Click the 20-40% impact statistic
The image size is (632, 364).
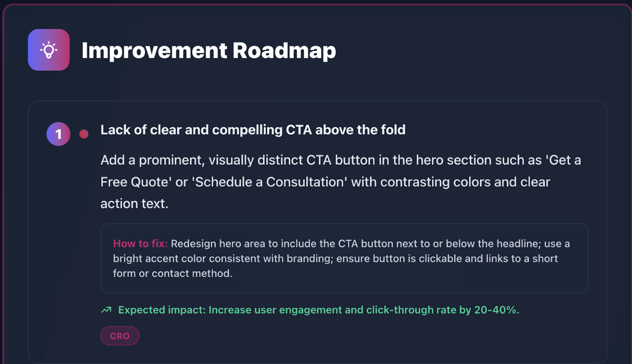tap(497, 310)
